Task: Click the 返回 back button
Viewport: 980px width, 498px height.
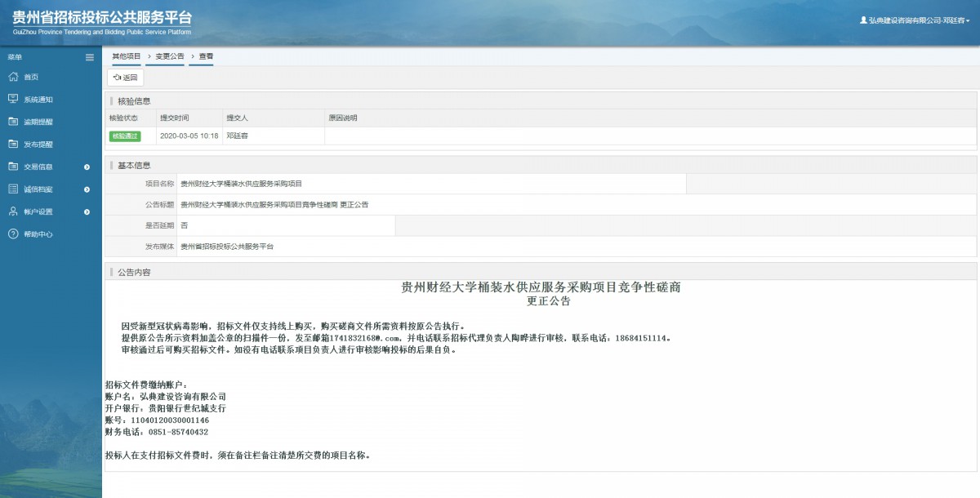Action: [126, 78]
